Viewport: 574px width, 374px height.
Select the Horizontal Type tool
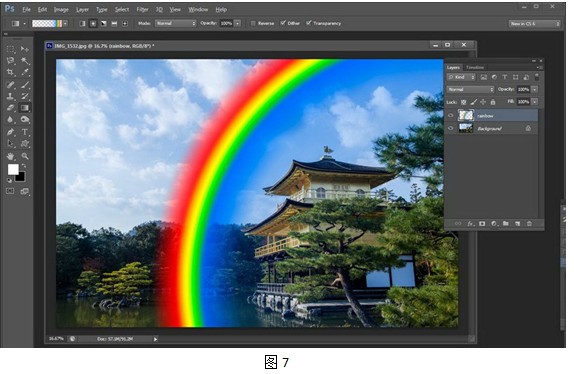click(x=25, y=132)
